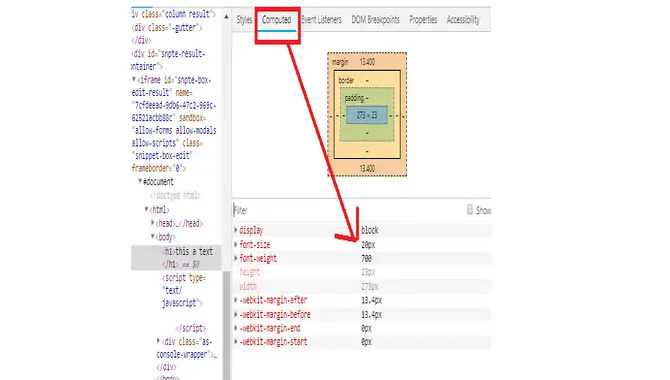Switch to the Computed tab
This screenshot has height=380, width=670.
(x=276, y=20)
